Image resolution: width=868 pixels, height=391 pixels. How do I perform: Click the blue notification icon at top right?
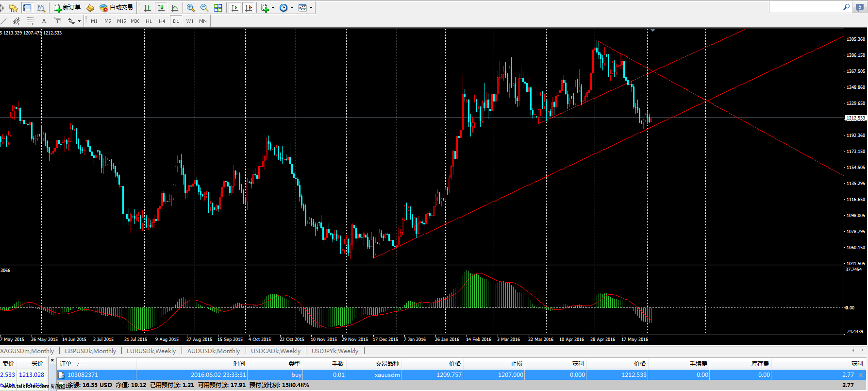(860, 7)
